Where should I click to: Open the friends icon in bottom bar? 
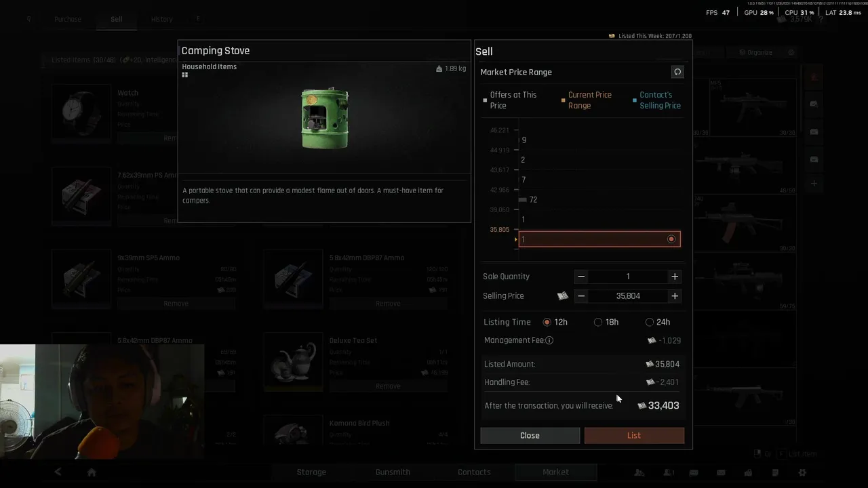coord(669,472)
